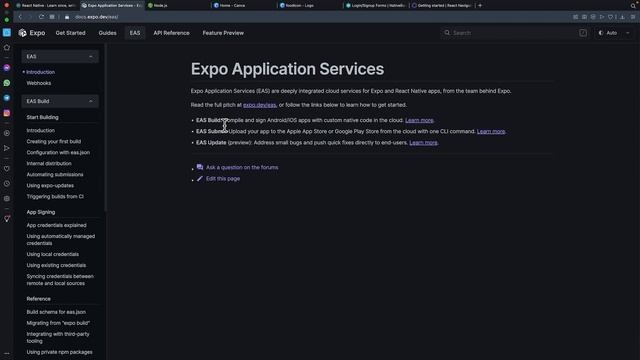Open Triggering builds from CI
The height and width of the screenshot is (360, 640).
55,197
